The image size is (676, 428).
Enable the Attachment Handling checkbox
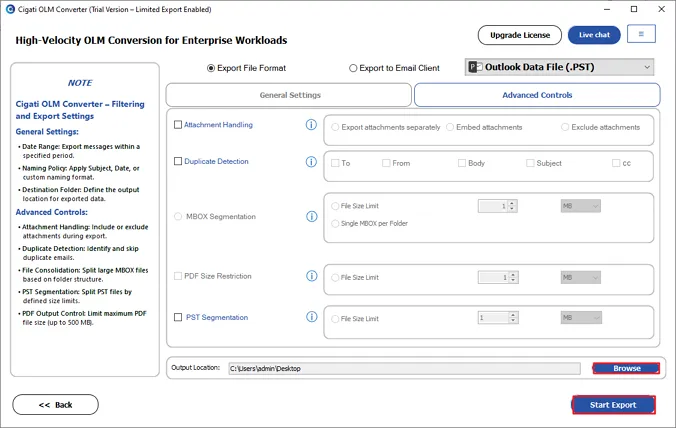click(178, 125)
